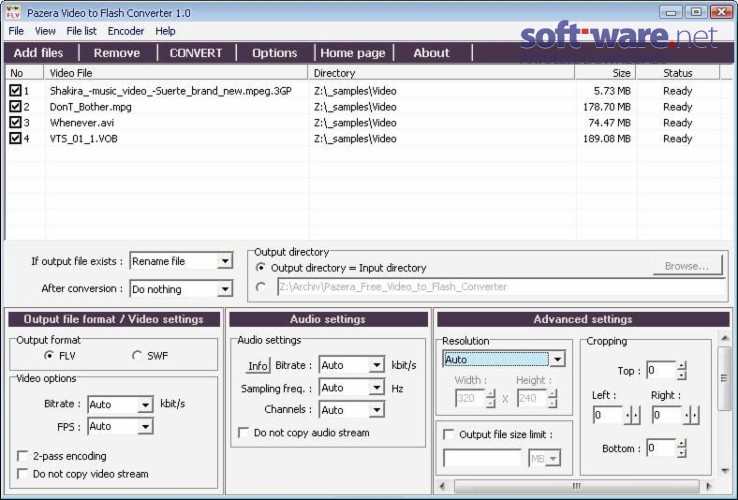This screenshot has width=738, height=500.
Task: Click the Advanced settings vertical scrollbar thumb
Action: [723, 378]
